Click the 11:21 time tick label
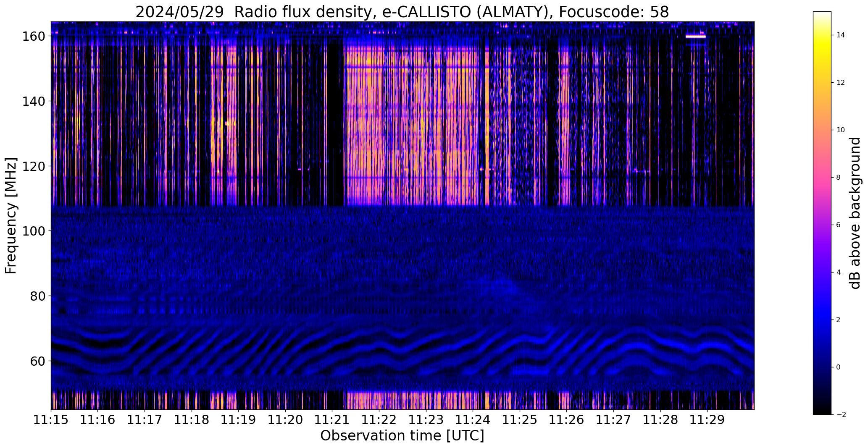 click(x=332, y=419)
